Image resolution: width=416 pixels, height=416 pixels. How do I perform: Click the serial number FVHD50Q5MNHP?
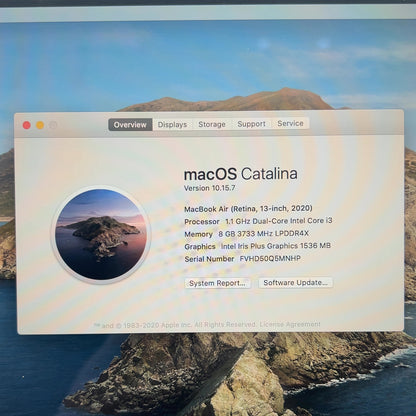[270, 258]
